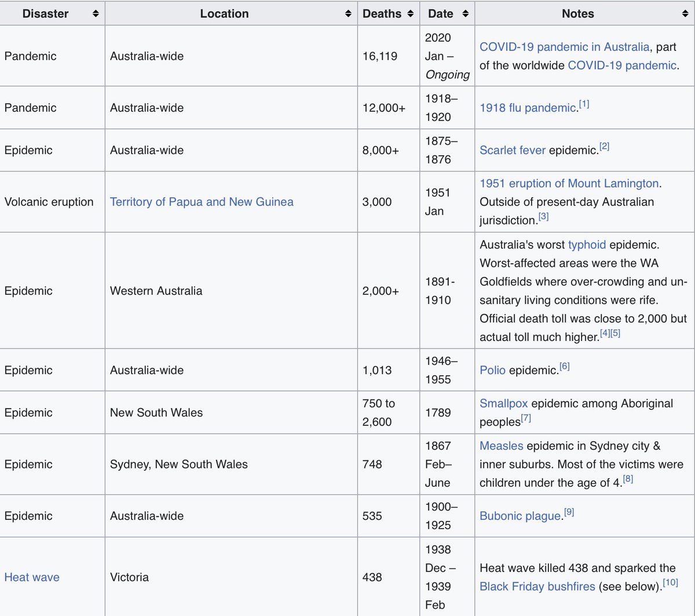Select the death count 16,119
Screen dimensions: 695x616
(x=380, y=56)
